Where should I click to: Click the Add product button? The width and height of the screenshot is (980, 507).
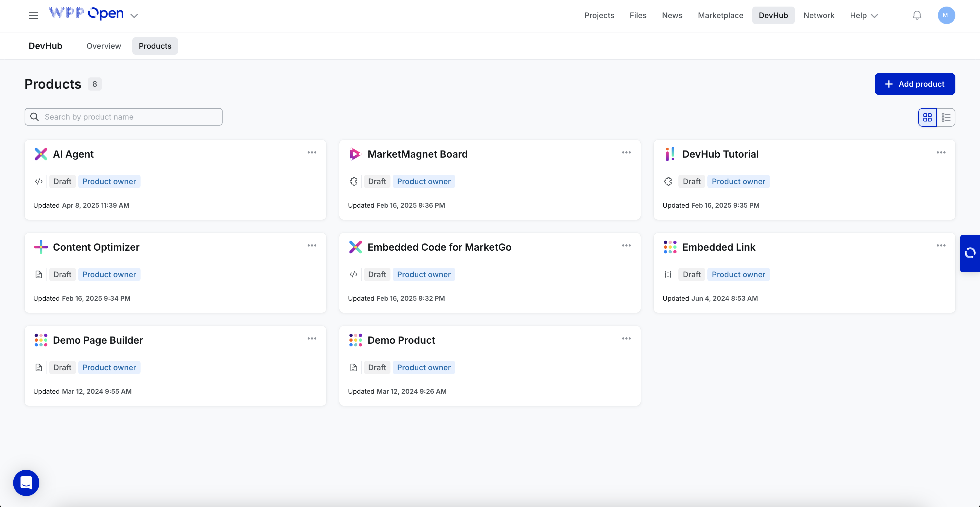[914, 84]
